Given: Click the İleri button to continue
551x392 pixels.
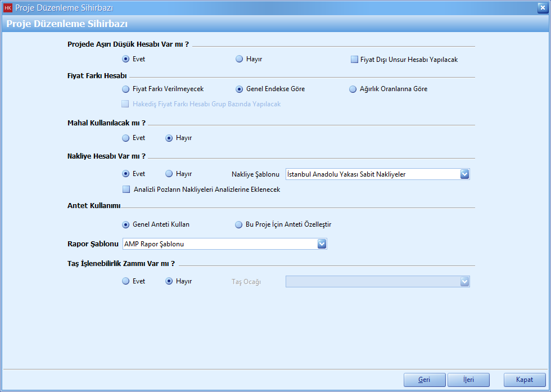Looking at the screenshot, I should pyautogui.click(x=468, y=380).
